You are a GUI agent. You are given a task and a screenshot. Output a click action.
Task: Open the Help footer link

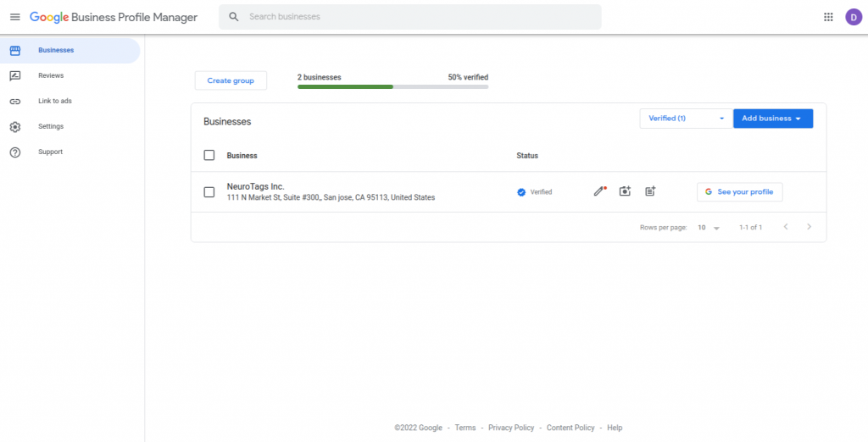tap(615, 428)
